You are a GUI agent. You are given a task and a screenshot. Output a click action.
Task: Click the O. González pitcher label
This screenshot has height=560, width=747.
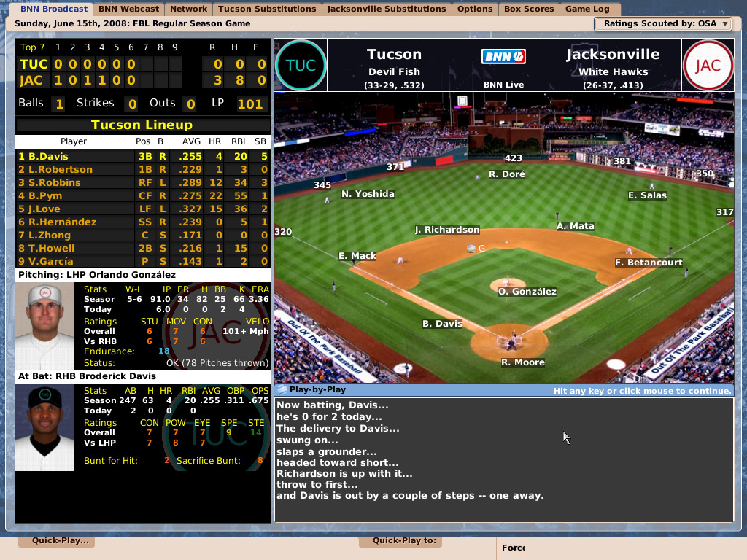coord(527,292)
